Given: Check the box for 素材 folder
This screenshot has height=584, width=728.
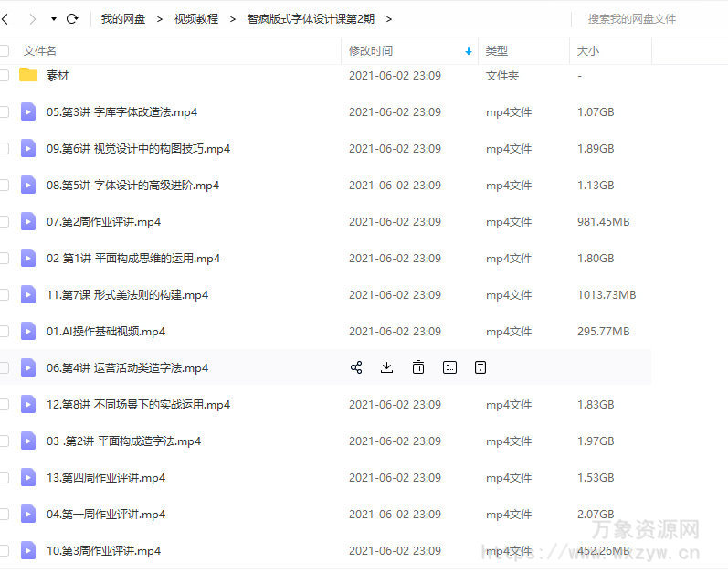Looking at the screenshot, I should tap(5, 75).
